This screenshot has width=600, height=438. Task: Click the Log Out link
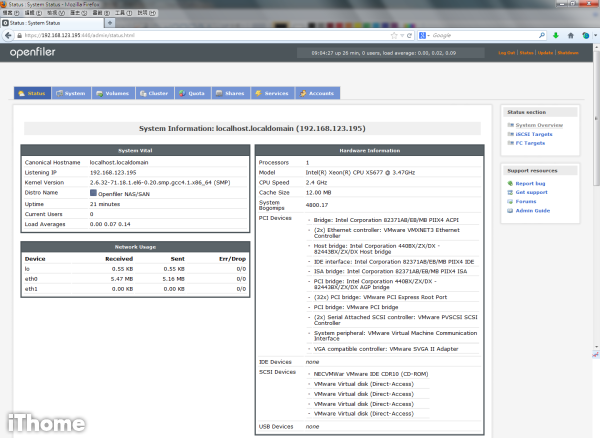pyautogui.click(x=507, y=53)
